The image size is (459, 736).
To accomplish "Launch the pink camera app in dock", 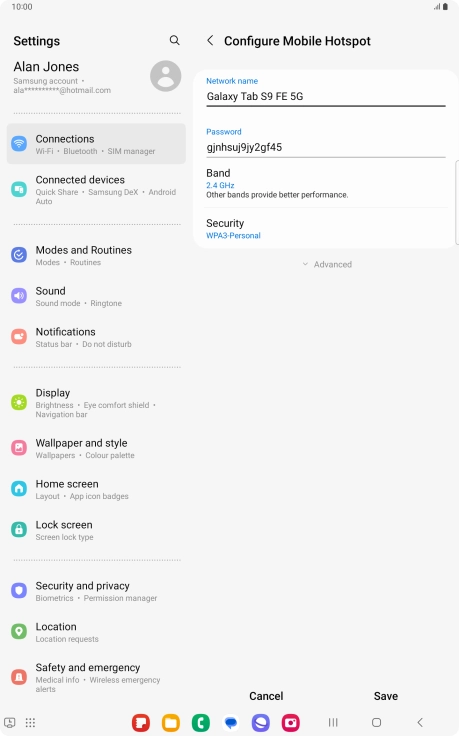I will [x=291, y=722].
